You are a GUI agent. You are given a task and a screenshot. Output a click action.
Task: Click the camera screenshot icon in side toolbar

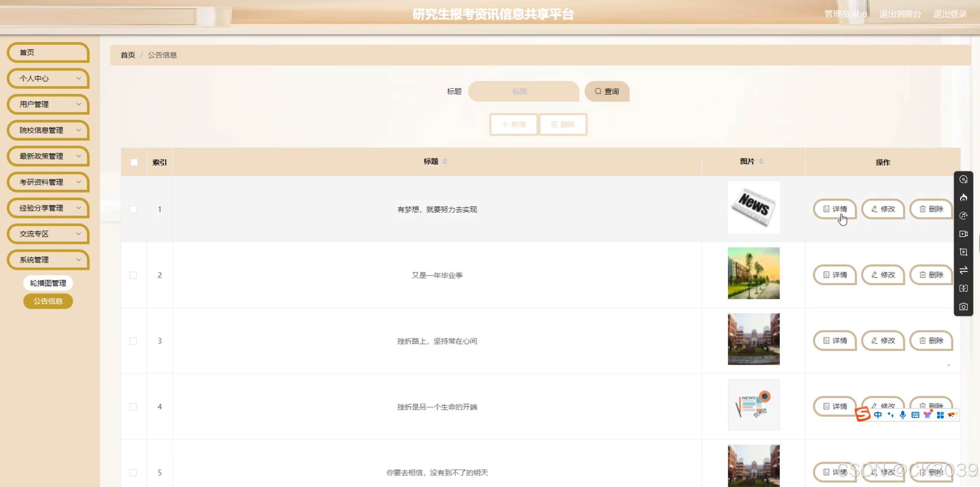coord(963,306)
